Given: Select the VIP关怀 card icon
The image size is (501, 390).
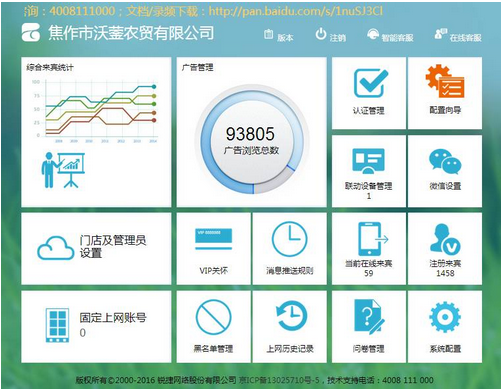Looking at the screenshot, I should click(x=214, y=239).
